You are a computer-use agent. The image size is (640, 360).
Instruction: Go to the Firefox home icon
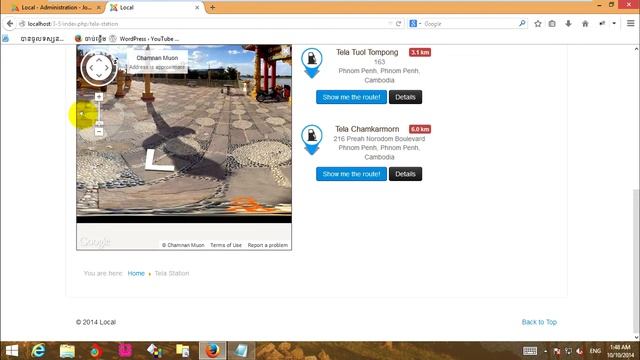(585, 24)
